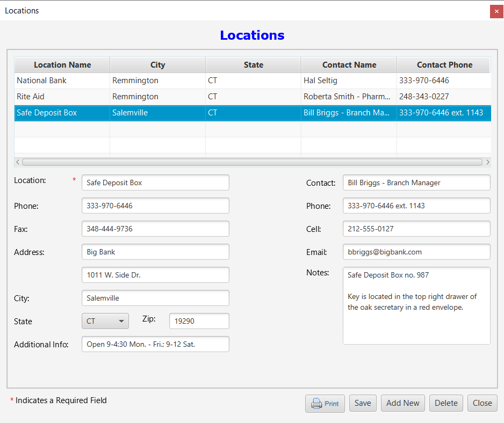Click the left scrollbar arrow
This screenshot has height=423, width=504.
(x=17, y=162)
